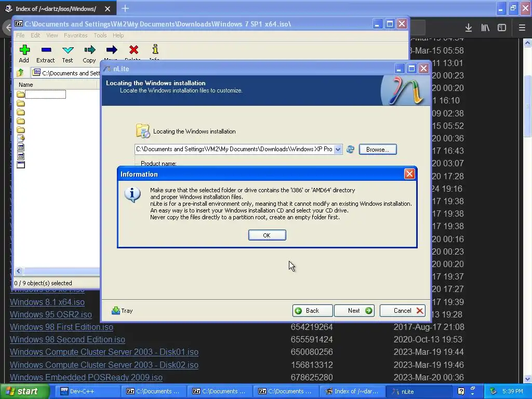The height and width of the screenshot is (399, 532).
Task: Click the Browse... button in nLite
Action: pos(378,149)
